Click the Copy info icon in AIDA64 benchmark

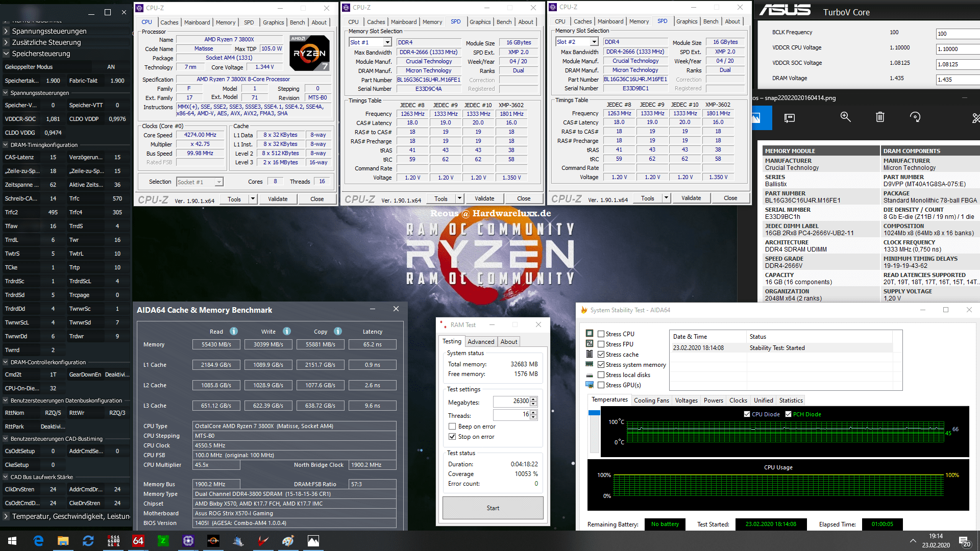[338, 331]
